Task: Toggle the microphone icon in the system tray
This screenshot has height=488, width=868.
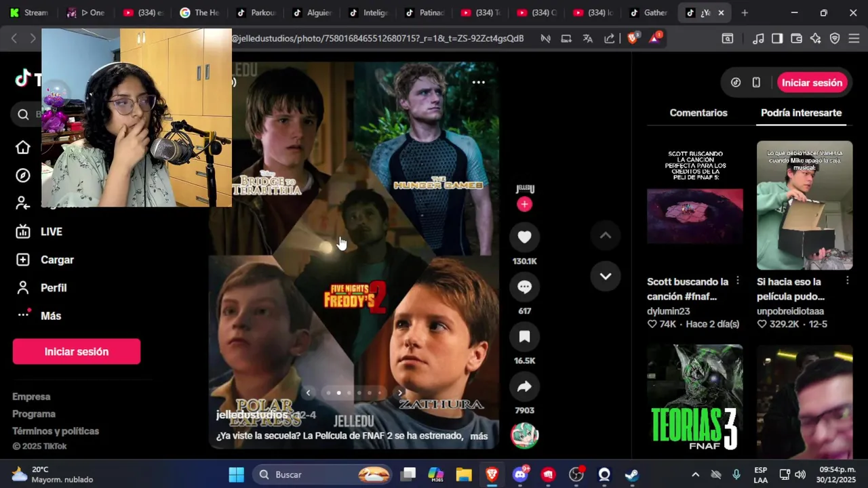Action: (736, 474)
